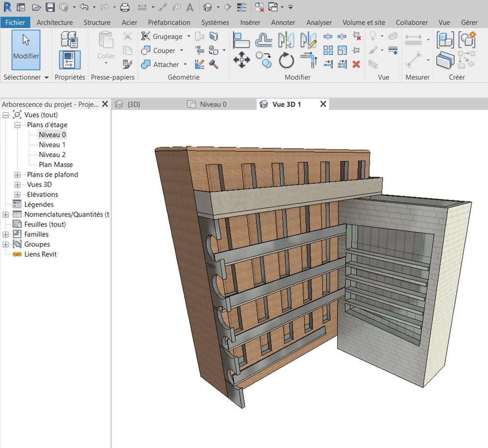
Task: Click the Offset tool icon
Action: (264, 40)
